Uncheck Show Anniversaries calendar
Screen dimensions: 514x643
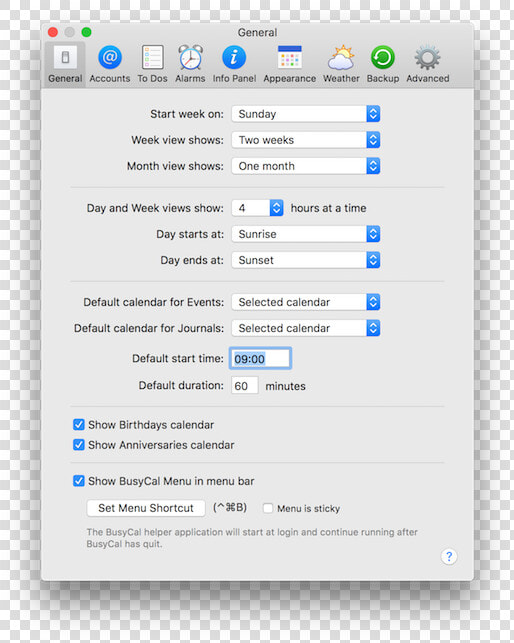coord(79,445)
